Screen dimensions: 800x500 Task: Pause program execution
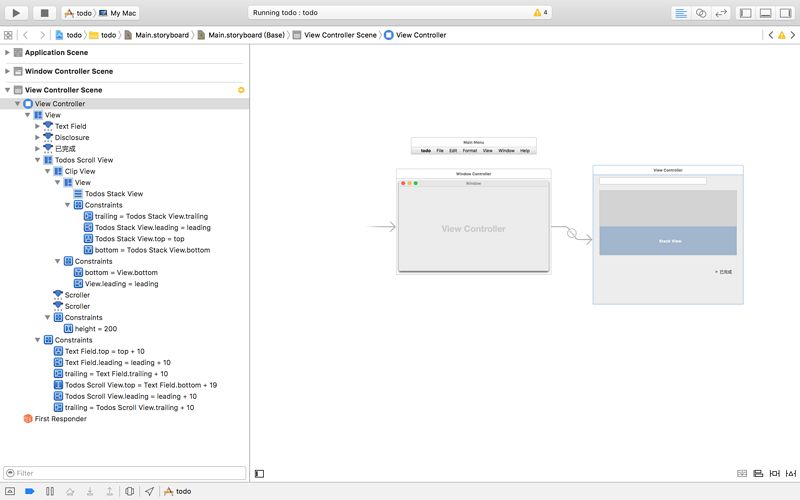pyautogui.click(x=49, y=491)
